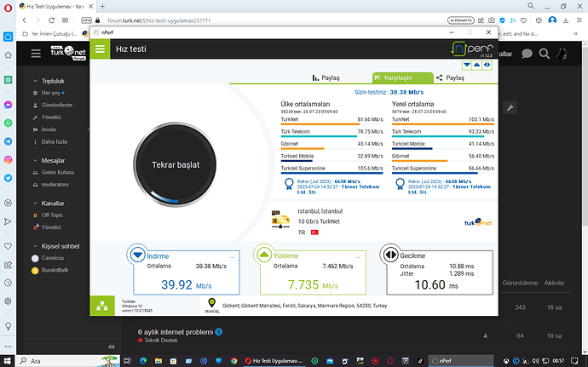Open Gelen Kutusu messages
This screenshot has width=588, height=367.
[x=53, y=173]
